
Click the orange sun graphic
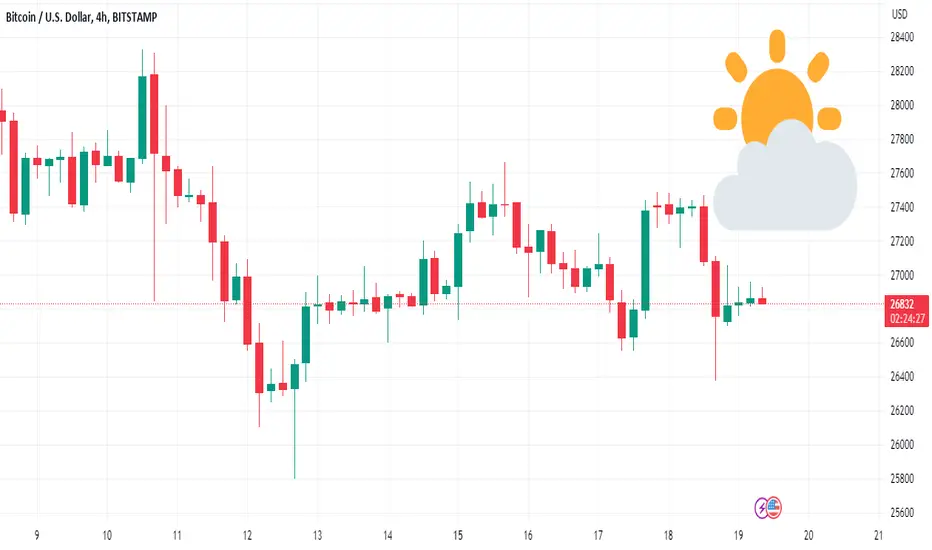776,87
